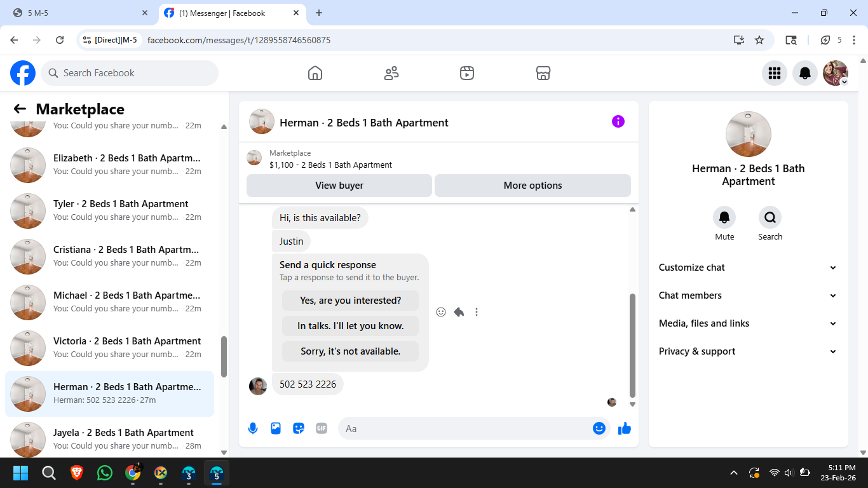Expand Media, files and links section
868x488 pixels.
pos(748,323)
